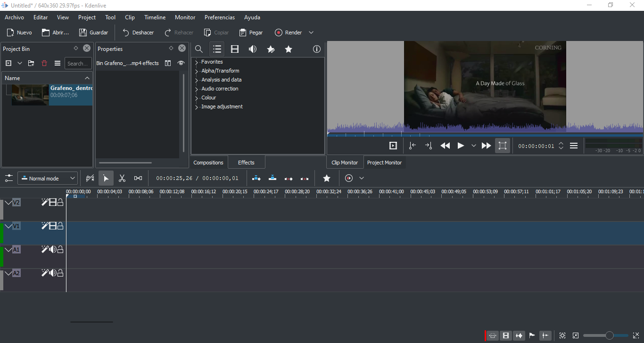Mute the A1 audio track
Viewport: 644px width, 343px height.
[x=53, y=249]
